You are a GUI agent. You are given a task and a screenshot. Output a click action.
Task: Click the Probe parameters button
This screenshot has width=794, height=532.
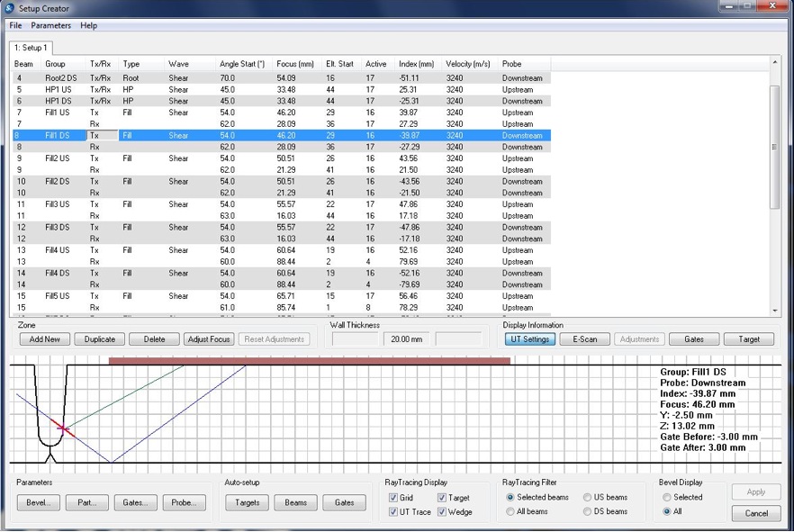183,502
